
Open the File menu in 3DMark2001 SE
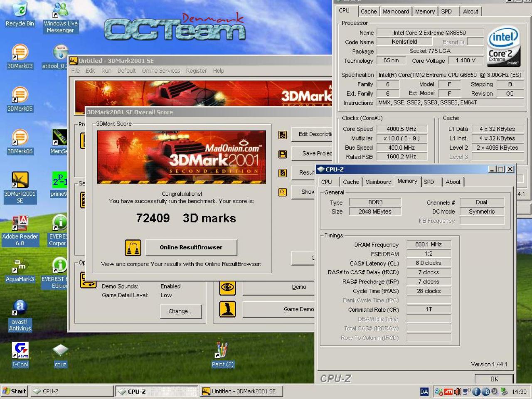(x=76, y=71)
